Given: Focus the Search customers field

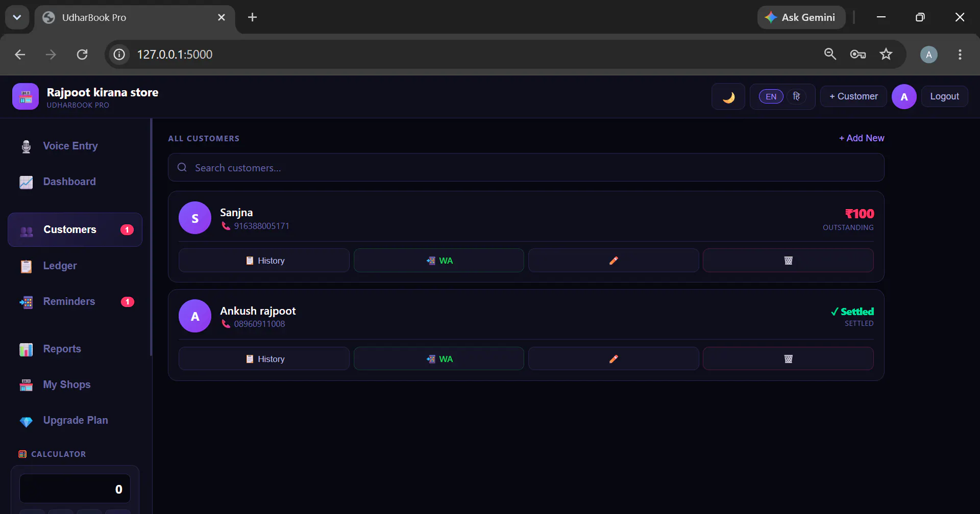Looking at the screenshot, I should pyautogui.click(x=526, y=168).
